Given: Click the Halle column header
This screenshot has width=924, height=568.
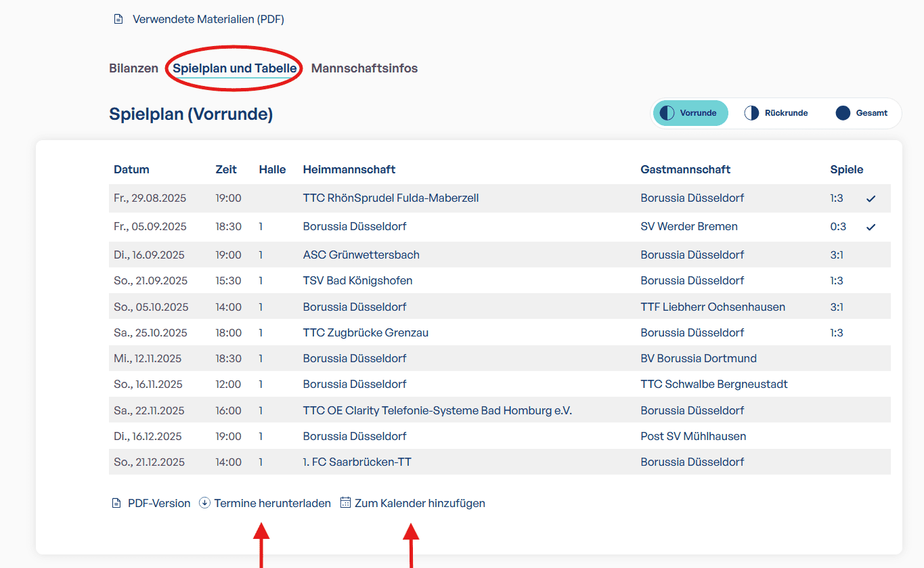Looking at the screenshot, I should pyautogui.click(x=272, y=170).
